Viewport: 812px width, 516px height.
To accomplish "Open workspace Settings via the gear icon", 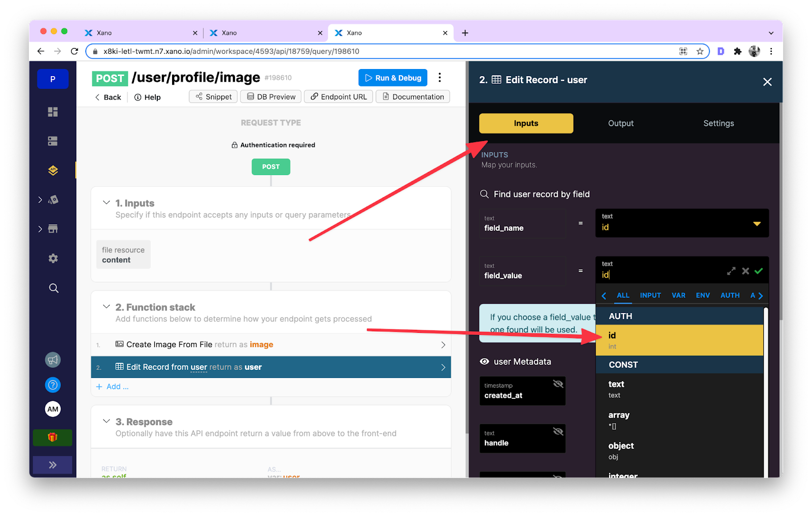I will click(53, 258).
